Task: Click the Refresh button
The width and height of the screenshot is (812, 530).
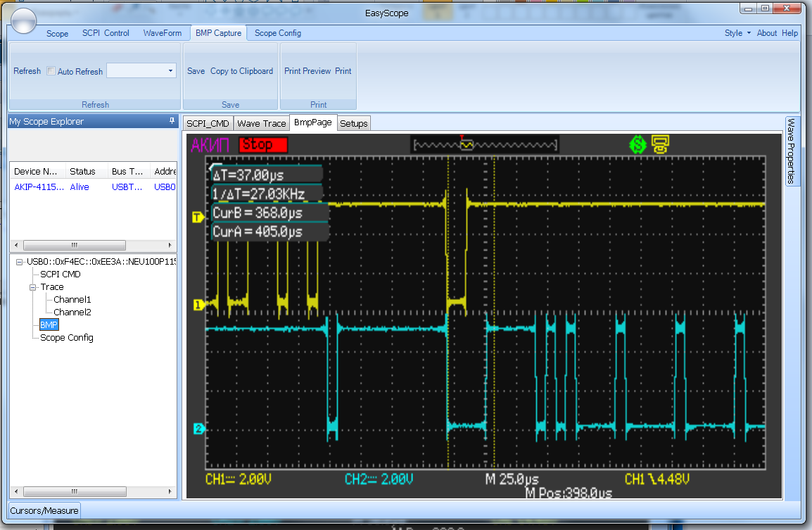Action: click(x=27, y=71)
